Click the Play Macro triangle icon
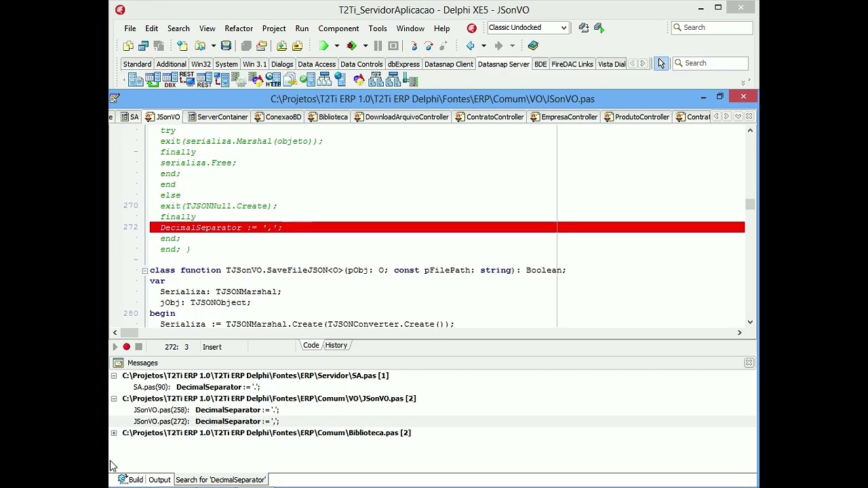868x488 pixels. 115,346
